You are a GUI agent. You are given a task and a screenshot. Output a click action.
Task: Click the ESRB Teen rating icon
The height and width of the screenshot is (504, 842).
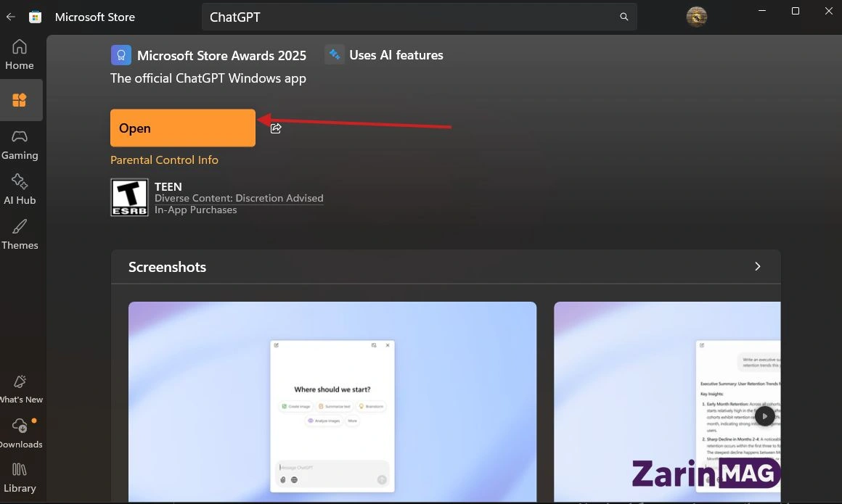pyautogui.click(x=129, y=197)
